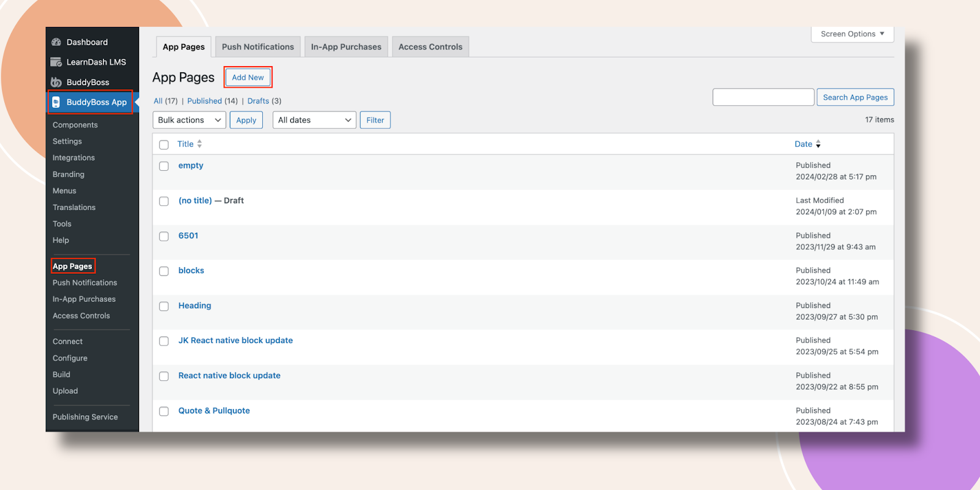This screenshot has width=980, height=490.
Task: Go to Branding in the sidebar
Action: point(69,175)
